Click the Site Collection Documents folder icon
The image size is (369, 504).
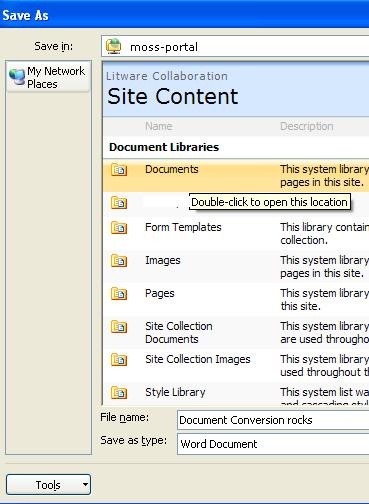(119, 326)
